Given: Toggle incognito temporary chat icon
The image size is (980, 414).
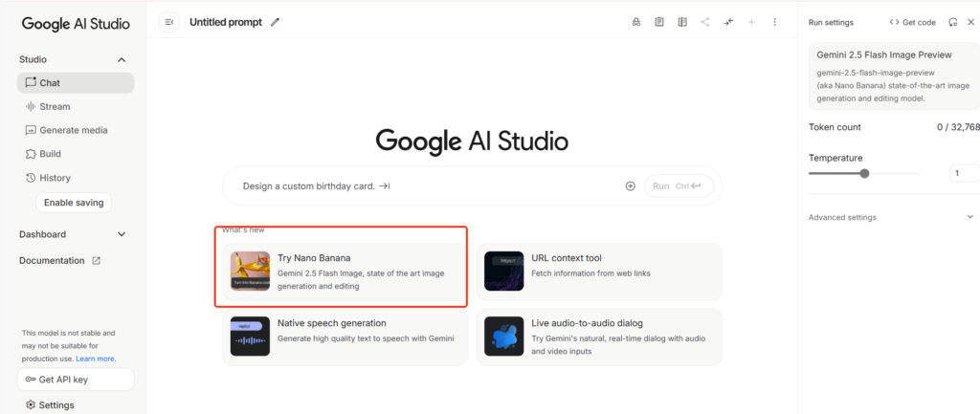Looking at the screenshot, I should [636, 22].
